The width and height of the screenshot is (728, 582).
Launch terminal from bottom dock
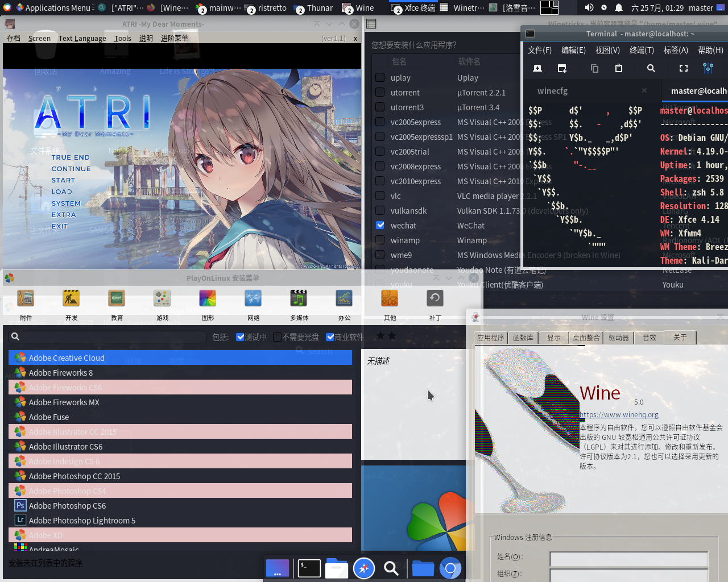pos(309,568)
